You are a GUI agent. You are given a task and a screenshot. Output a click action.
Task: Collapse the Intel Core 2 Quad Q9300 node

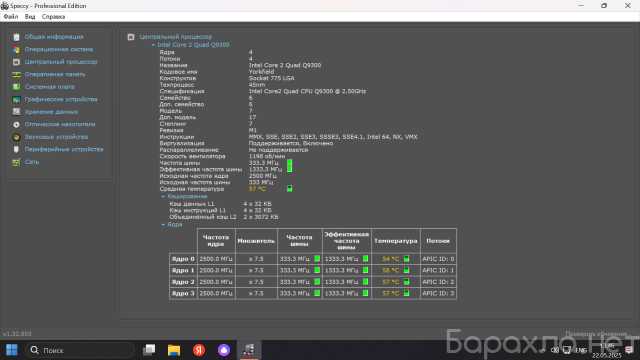click(153, 45)
